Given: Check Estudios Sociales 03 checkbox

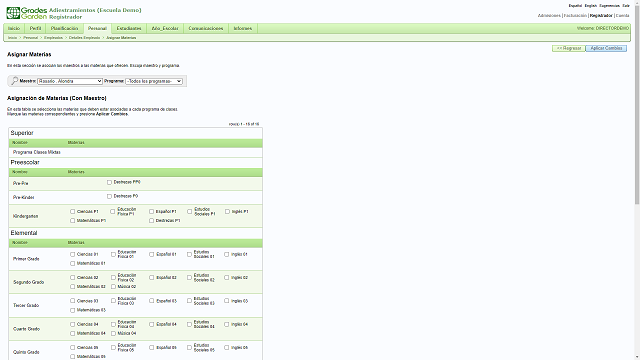Looking at the screenshot, I should [189, 301].
